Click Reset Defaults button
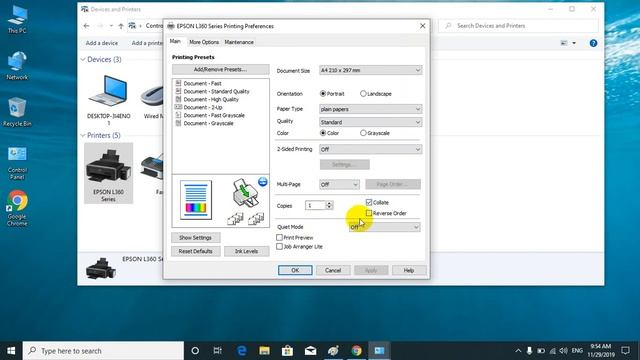 tap(196, 251)
